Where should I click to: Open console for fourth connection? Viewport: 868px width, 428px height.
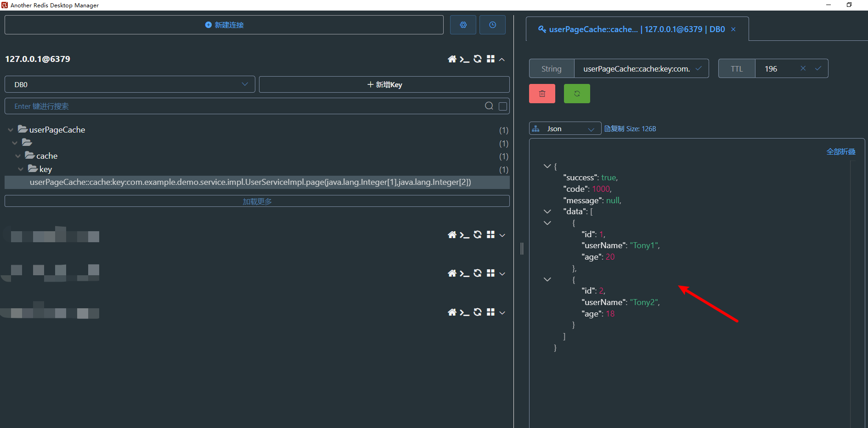tap(465, 312)
